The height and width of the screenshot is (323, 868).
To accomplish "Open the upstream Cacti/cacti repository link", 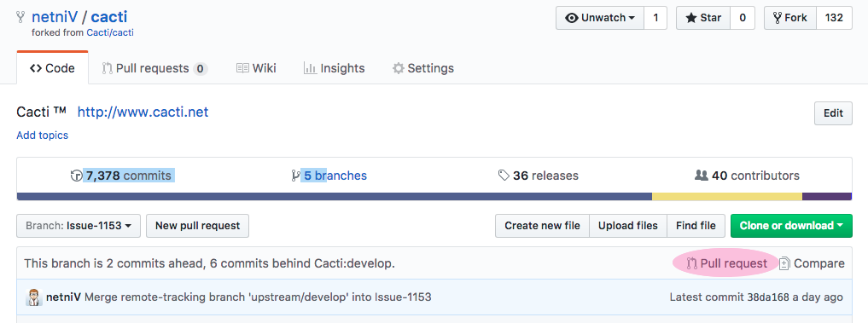I will (x=110, y=32).
